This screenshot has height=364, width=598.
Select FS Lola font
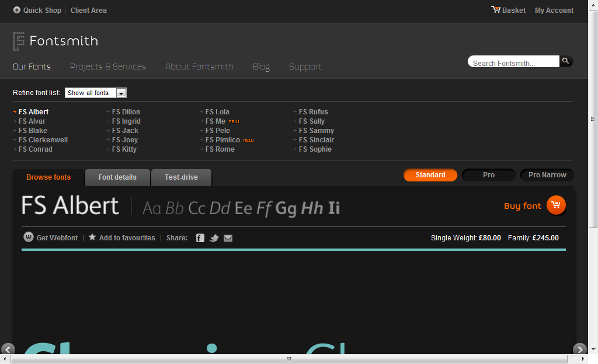pyautogui.click(x=217, y=112)
